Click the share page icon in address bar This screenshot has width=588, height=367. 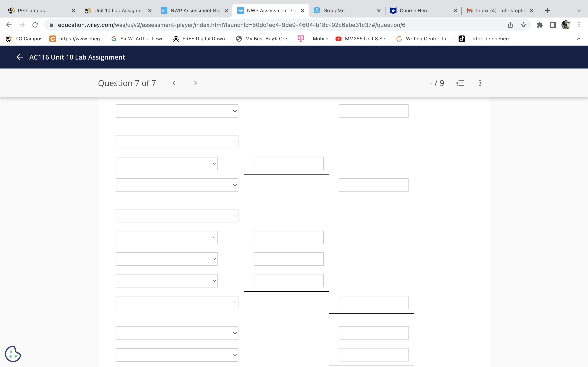510,25
